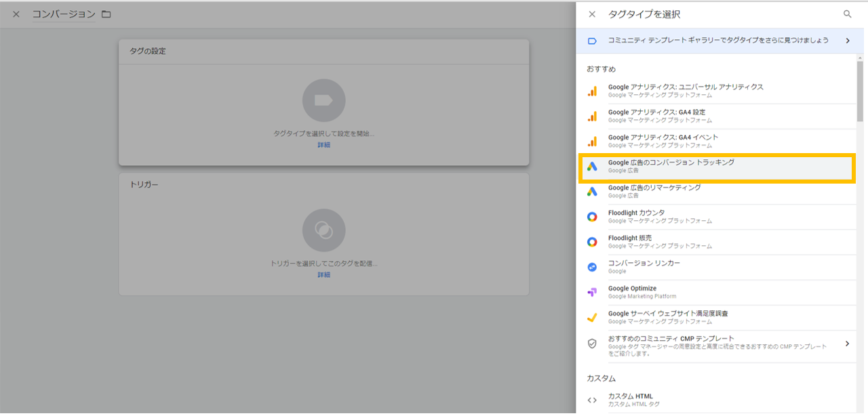Select Google Optimize tag type
This screenshot has width=868, height=418.
pyautogui.click(x=721, y=292)
